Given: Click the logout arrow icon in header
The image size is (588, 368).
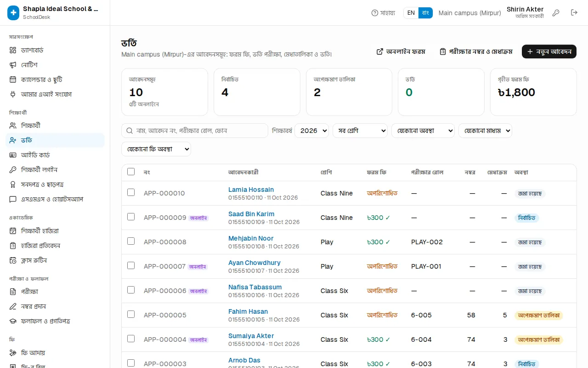Looking at the screenshot, I should coord(574,13).
